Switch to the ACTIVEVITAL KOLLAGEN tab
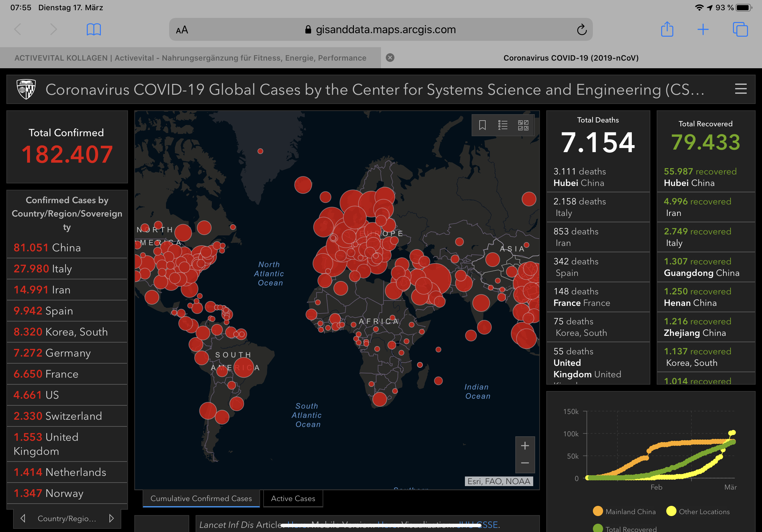The width and height of the screenshot is (762, 532). 190,58
